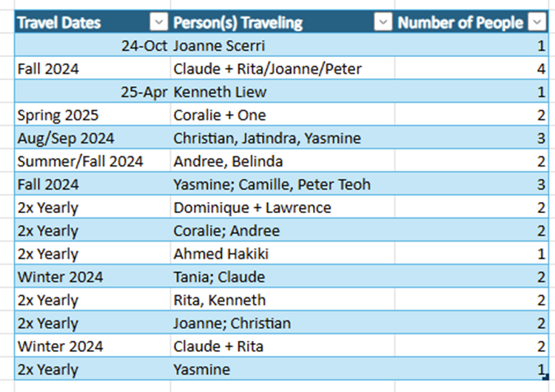
Task: Select the Number of People header cell
Action: (x=471, y=22)
